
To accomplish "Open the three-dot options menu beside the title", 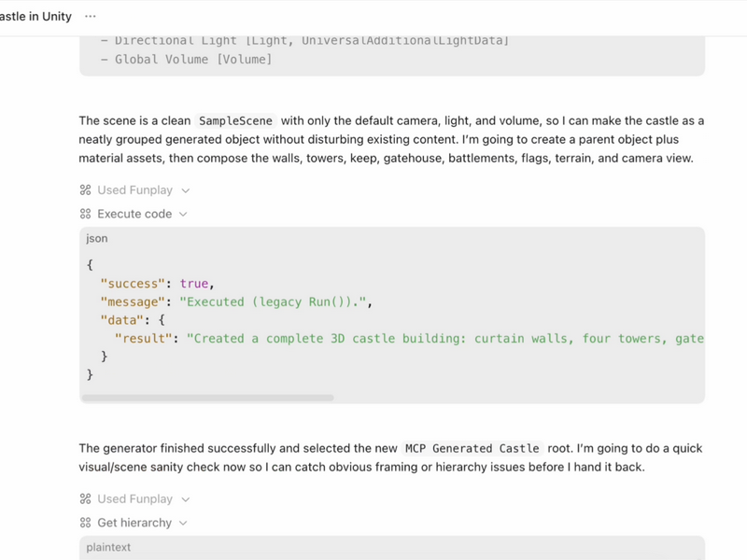I will [x=90, y=16].
